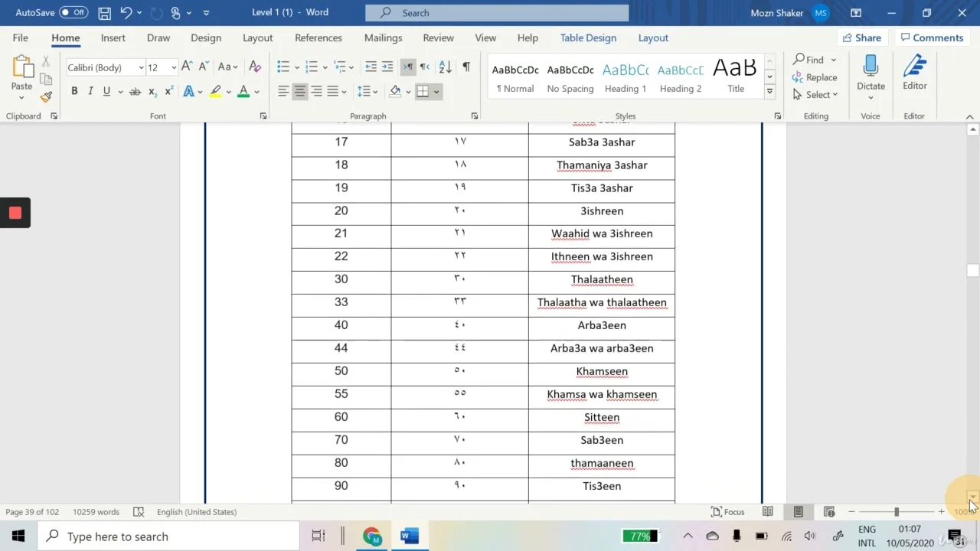
Task: Open the Table Design tab
Action: point(587,37)
